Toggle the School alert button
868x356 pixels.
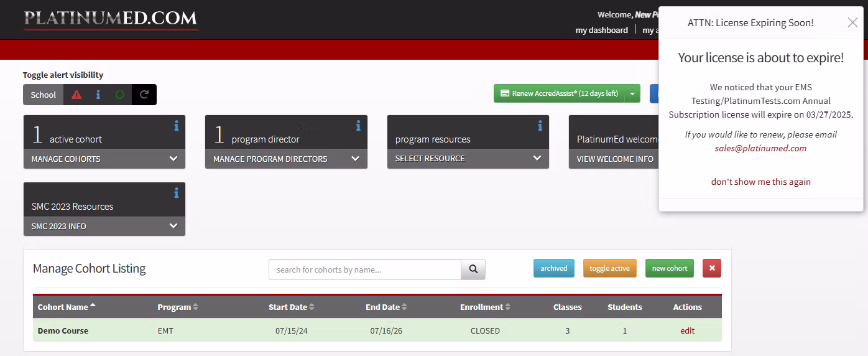tap(44, 95)
